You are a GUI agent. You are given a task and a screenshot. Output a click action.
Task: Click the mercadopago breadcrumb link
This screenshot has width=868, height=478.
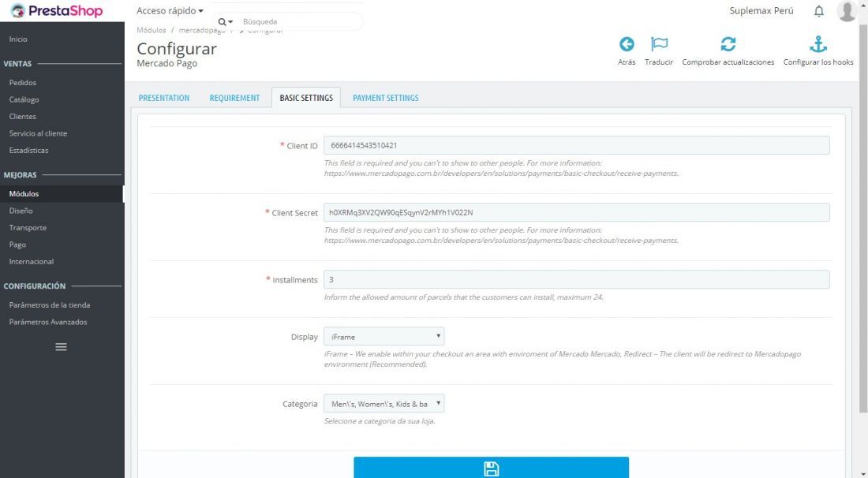[x=202, y=30]
